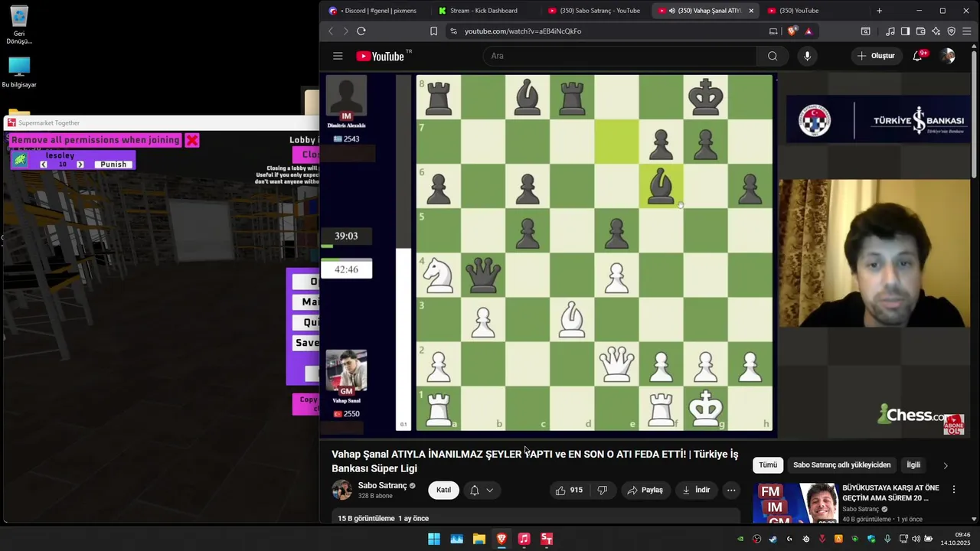Click the Katıl join button
Image resolution: width=980 pixels, height=551 pixels.
coord(444,490)
